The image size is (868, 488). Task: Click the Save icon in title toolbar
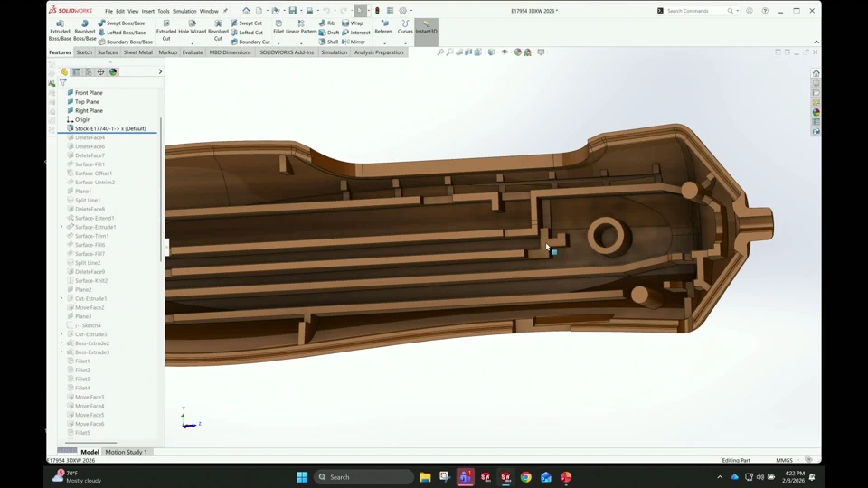(x=292, y=11)
